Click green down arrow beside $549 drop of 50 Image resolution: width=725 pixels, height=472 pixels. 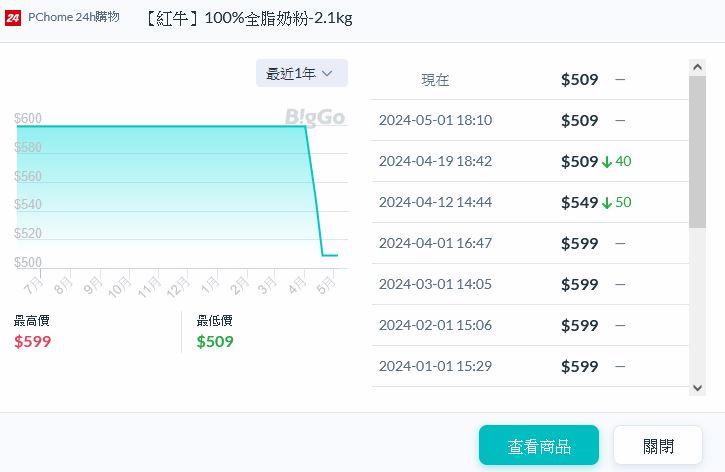click(x=607, y=203)
